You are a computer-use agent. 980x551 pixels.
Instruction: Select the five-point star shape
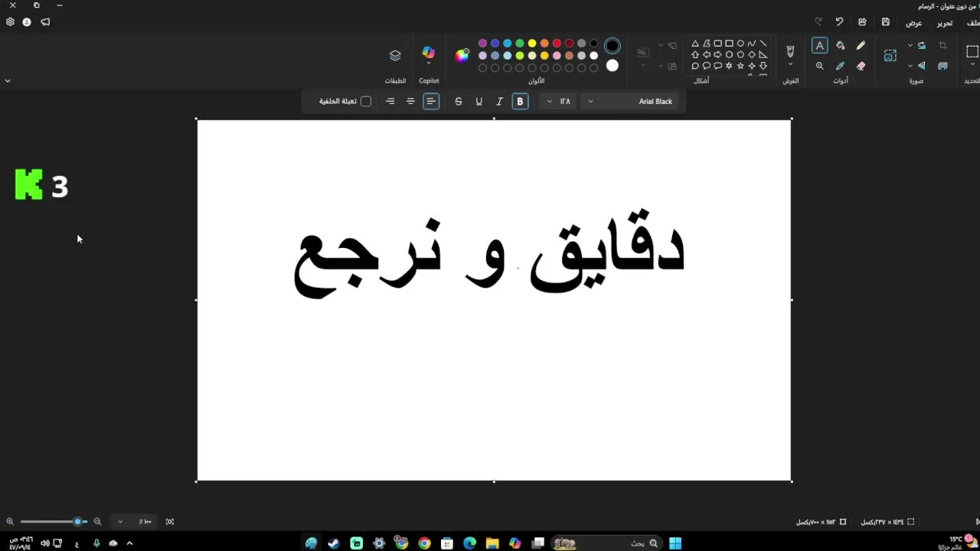point(740,66)
